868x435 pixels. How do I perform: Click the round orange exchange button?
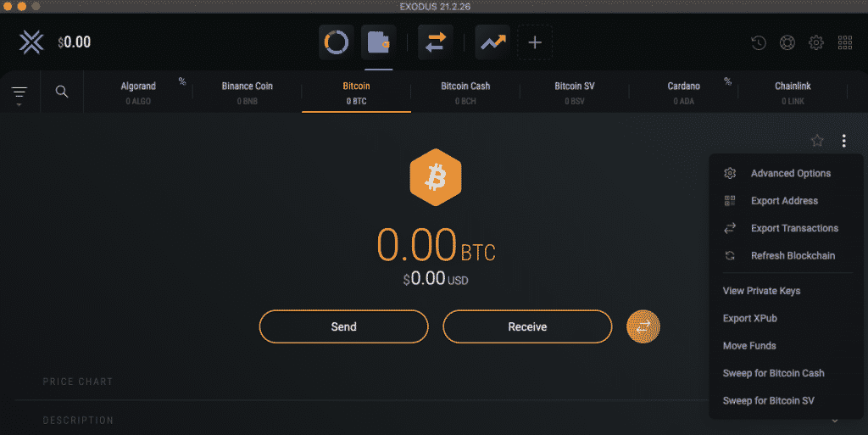click(643, 326)
